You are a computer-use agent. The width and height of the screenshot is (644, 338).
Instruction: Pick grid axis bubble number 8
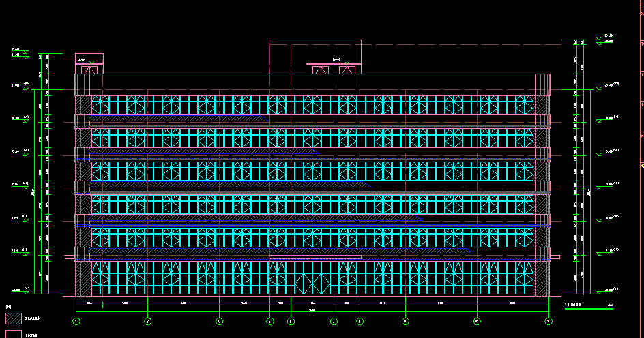pos(360,320)
